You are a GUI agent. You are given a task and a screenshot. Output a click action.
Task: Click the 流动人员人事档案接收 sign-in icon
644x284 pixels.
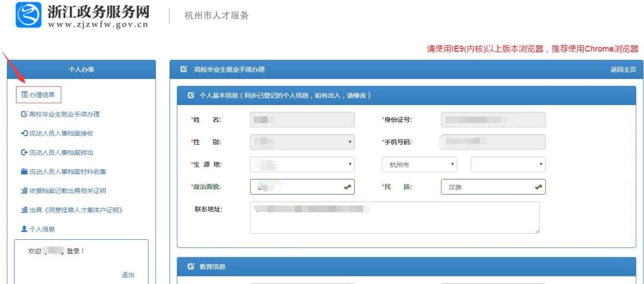24,133
